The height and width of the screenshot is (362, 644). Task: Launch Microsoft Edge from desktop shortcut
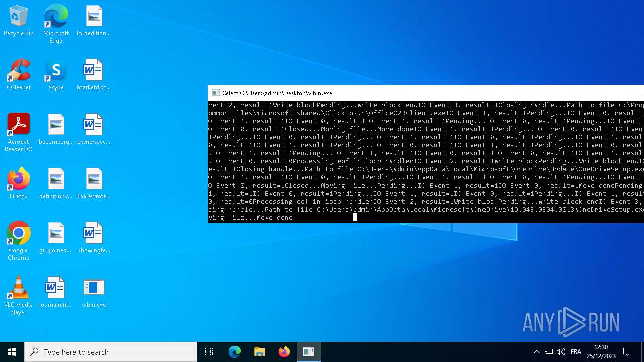tap(56, 24)
